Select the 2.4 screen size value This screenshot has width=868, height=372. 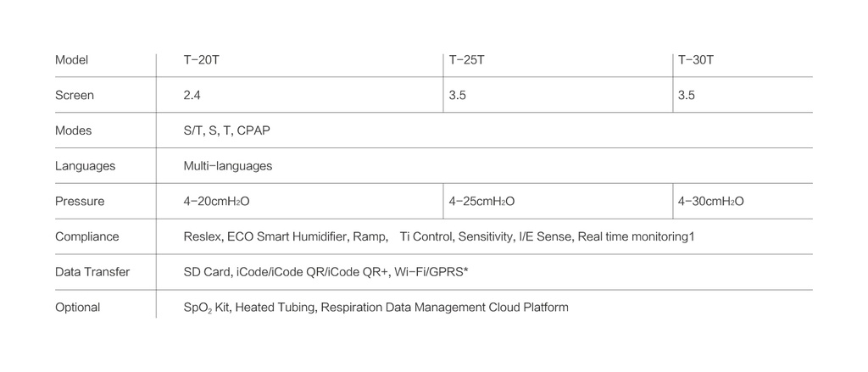tap(192, 96)
